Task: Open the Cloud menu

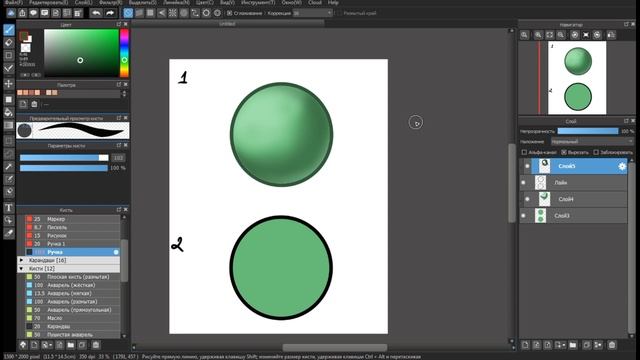Action: click(315, 2)
